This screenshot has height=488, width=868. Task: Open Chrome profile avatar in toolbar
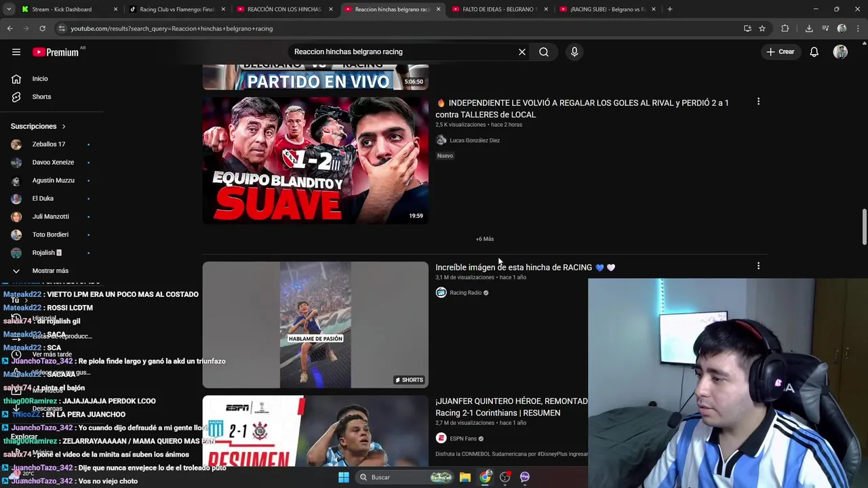pyautogui.click(x=842, y=28)
